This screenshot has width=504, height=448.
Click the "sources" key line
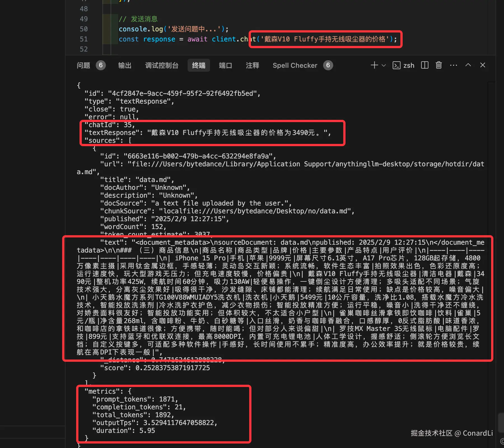click(108, 141)
